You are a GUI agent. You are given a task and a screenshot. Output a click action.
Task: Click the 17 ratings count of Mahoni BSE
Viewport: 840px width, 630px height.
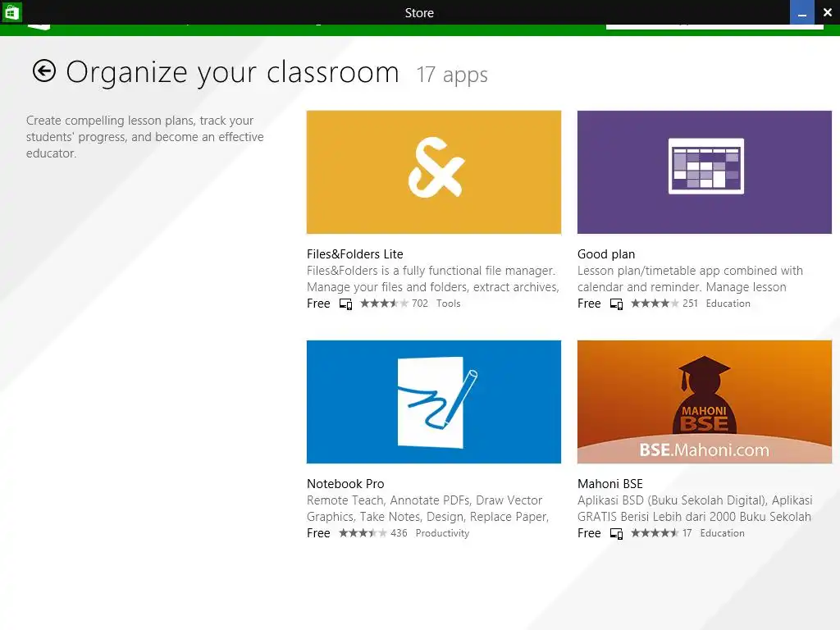687,533
